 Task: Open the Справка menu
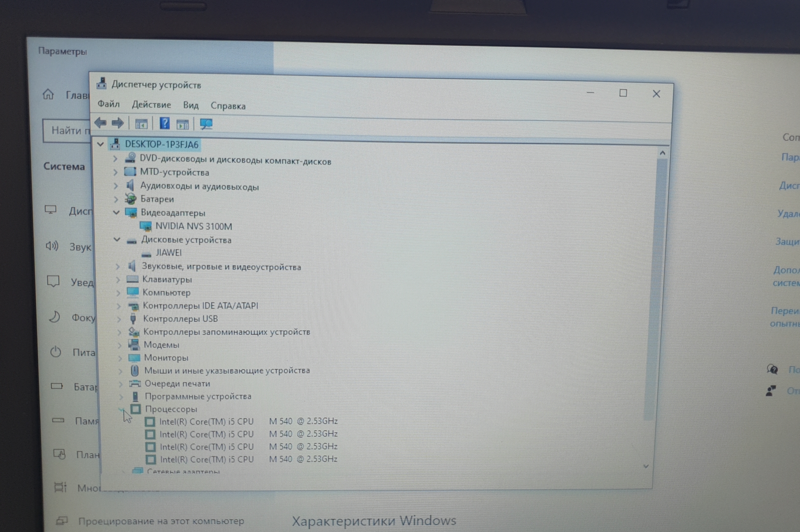[228, 105]
